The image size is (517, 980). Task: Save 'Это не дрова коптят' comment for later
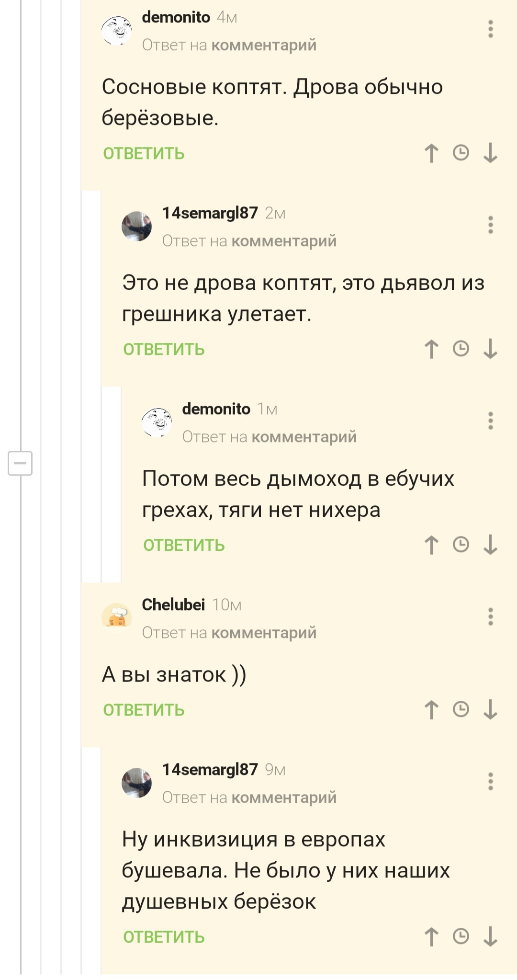click(x=461, y=349)
